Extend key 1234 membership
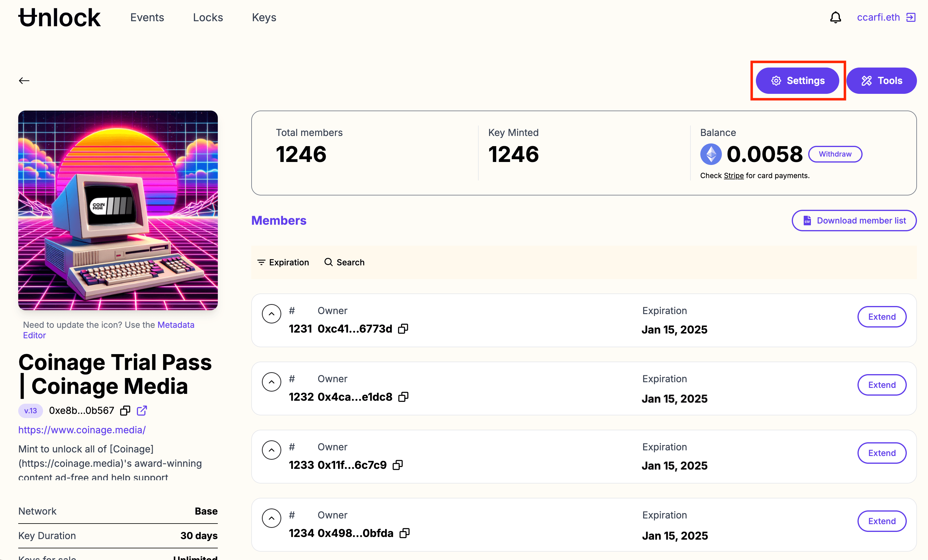 point(882,521)
